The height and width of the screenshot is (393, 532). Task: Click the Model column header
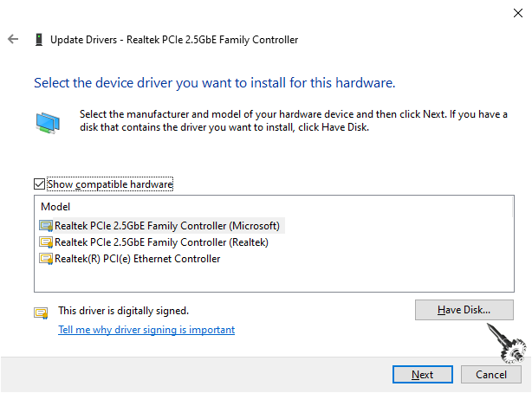pos(55,207)
